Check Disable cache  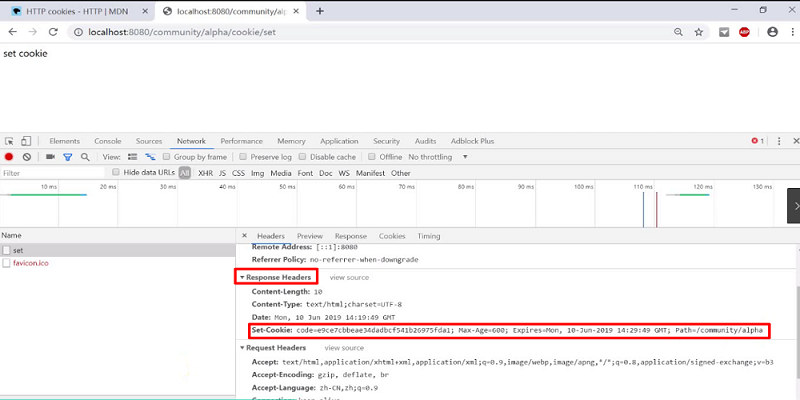click(303, 157)
